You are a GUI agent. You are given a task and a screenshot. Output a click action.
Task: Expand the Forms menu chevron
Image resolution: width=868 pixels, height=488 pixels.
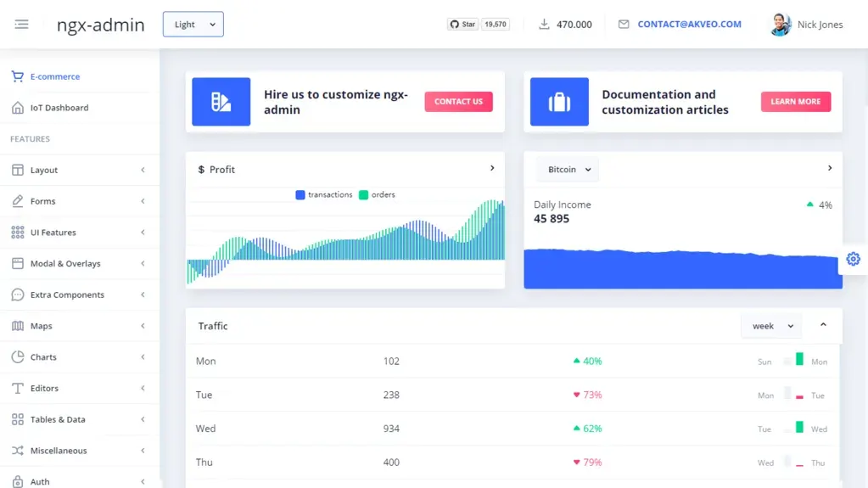(143, 201)
